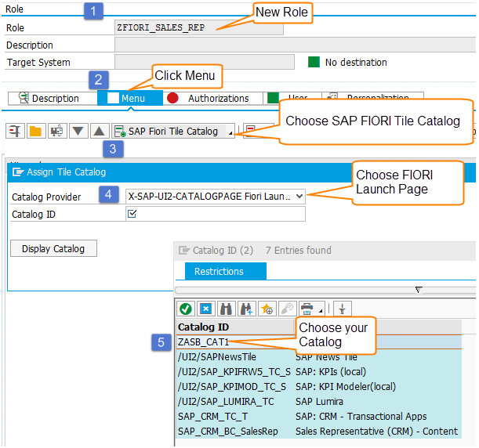Viewport: 479px width, 448px height.
Task: Click the Catalog ID column header
Action: click(x=234, y=327)
